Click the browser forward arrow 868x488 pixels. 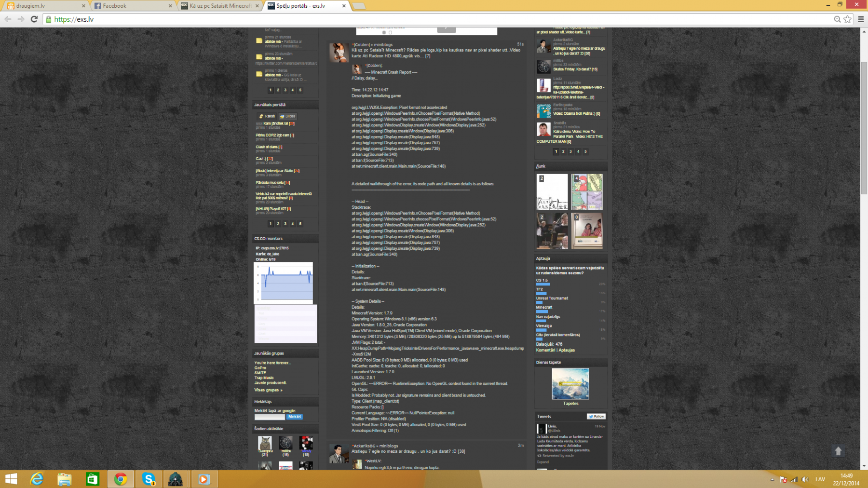click(x=21, y=19)
